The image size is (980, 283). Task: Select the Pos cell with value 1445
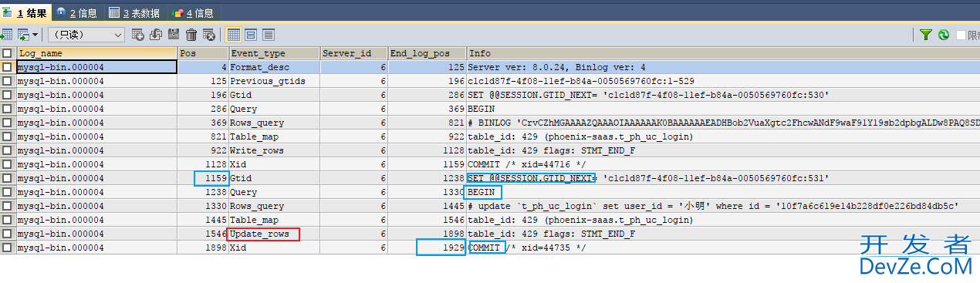(x=203, y=220)
